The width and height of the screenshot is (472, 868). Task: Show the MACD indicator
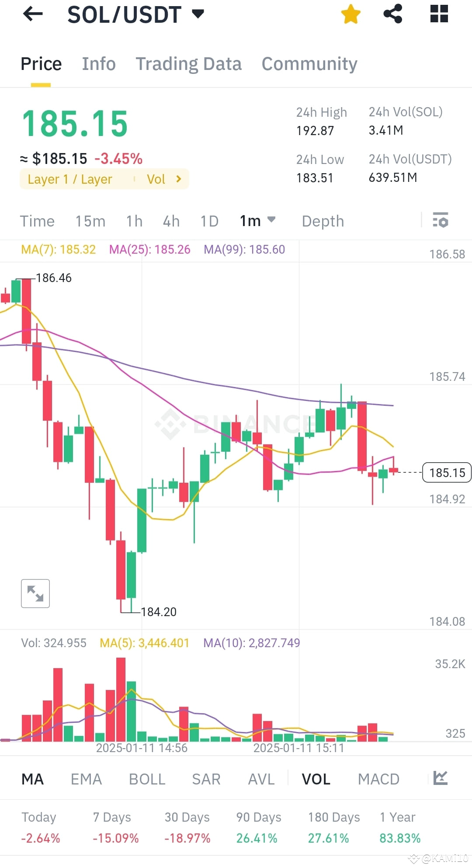378,778
